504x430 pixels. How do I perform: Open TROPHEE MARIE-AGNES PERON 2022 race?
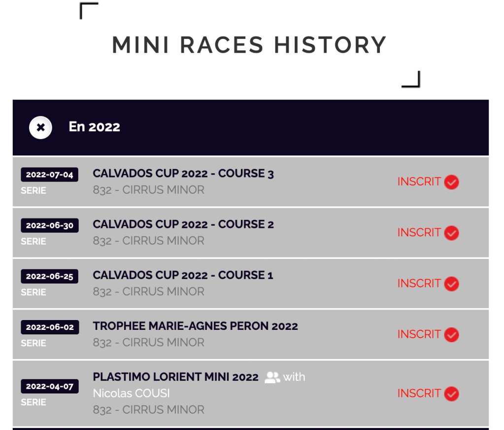point(195,326)
